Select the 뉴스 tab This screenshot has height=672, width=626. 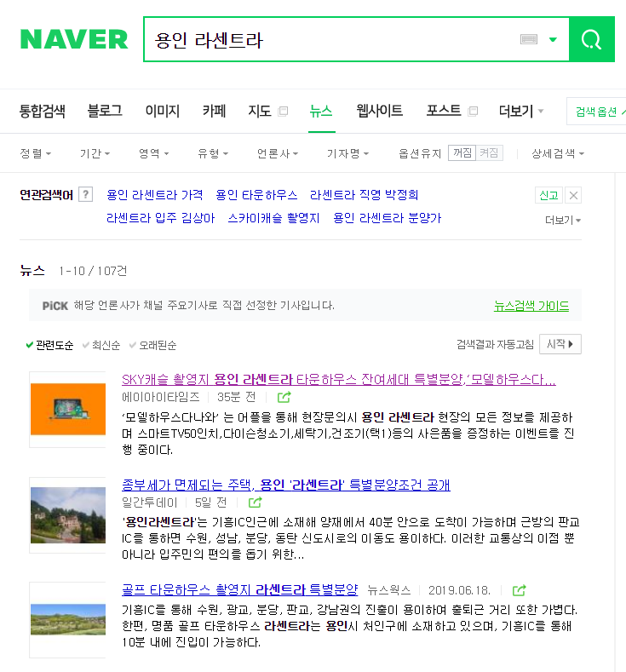tap(321, 111)
